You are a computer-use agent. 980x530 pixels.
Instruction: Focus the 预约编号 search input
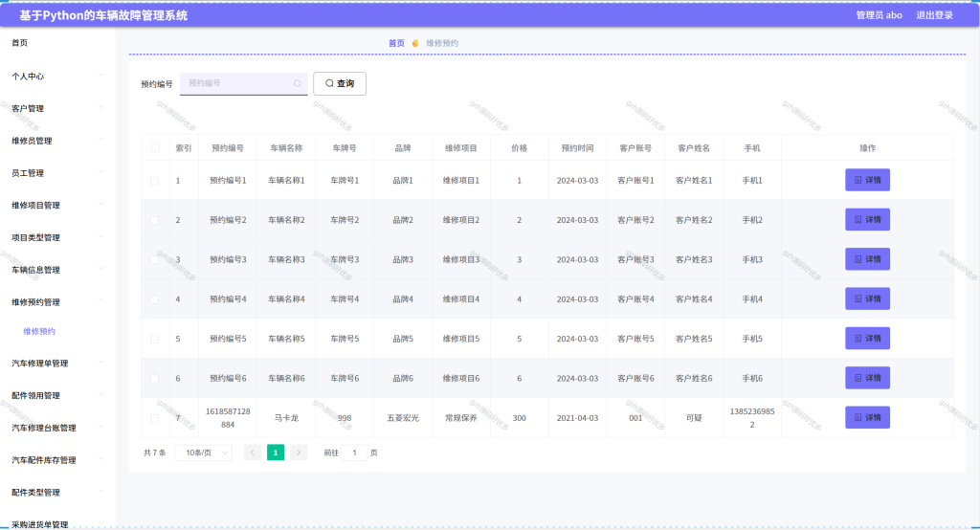click(244, 83)
